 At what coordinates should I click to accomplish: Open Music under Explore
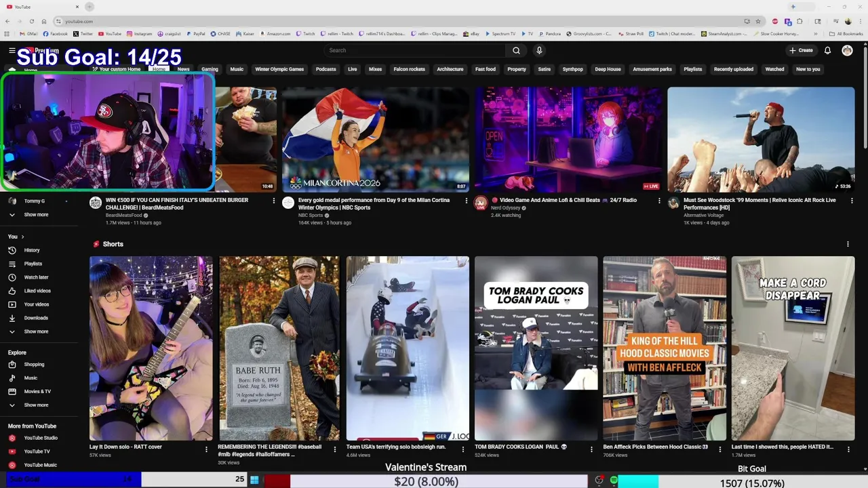click(x=31, y=378)
